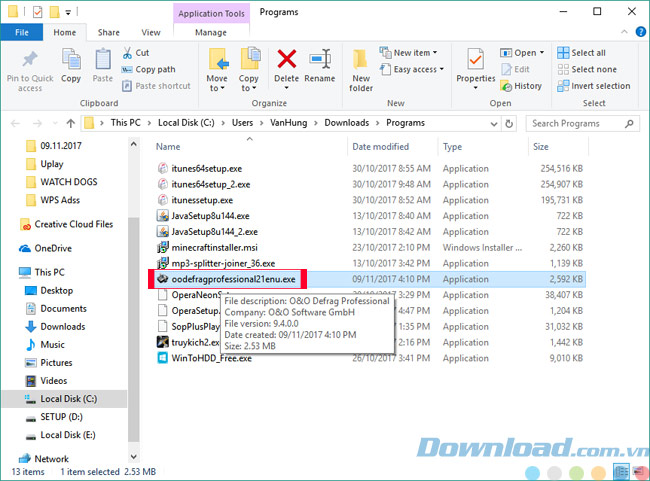Click the Rename icon
This screenshot has width=650, height=481.
click(320, 59)
